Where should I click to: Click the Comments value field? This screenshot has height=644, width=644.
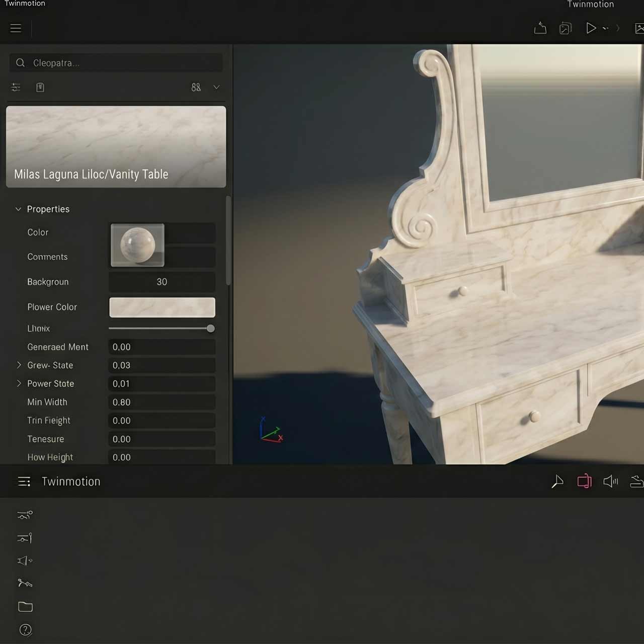pyautogui.click(x=190, y=257)
